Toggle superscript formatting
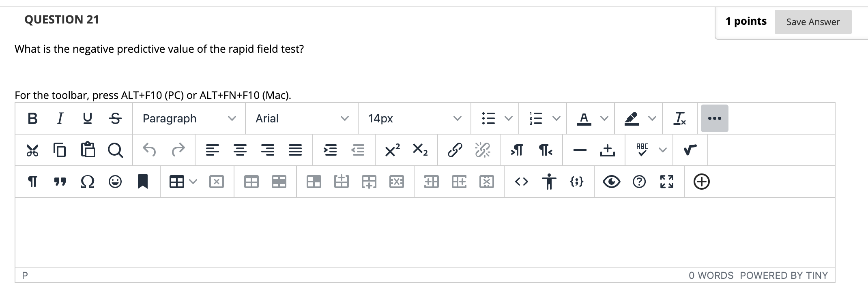Image resolution: width=868 pixels, height=308 pixels. coord(392,150)
